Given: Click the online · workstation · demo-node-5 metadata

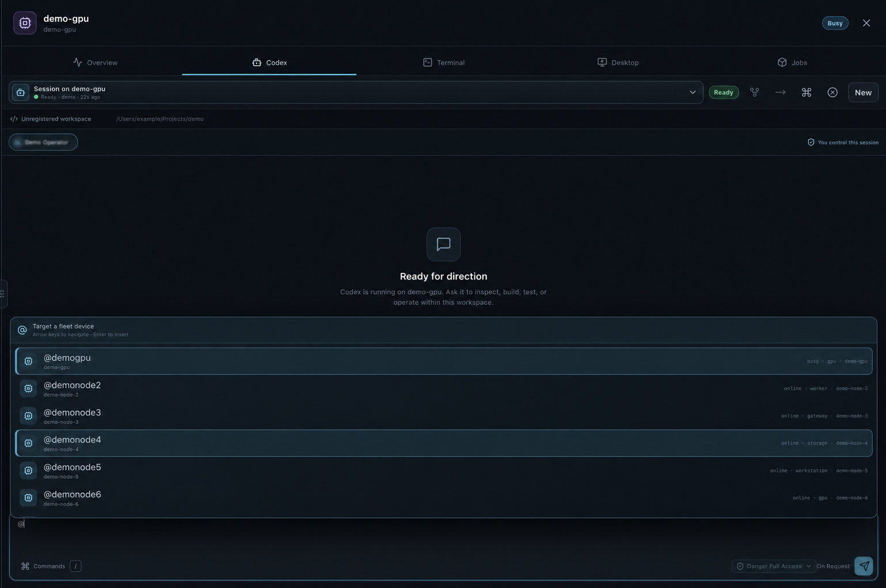Looking at the screenshot, I should tap(819, 471).
